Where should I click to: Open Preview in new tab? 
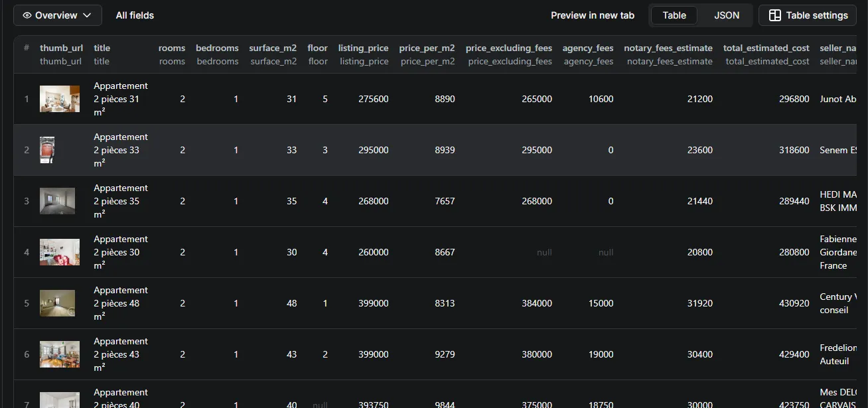pos(592,15)
